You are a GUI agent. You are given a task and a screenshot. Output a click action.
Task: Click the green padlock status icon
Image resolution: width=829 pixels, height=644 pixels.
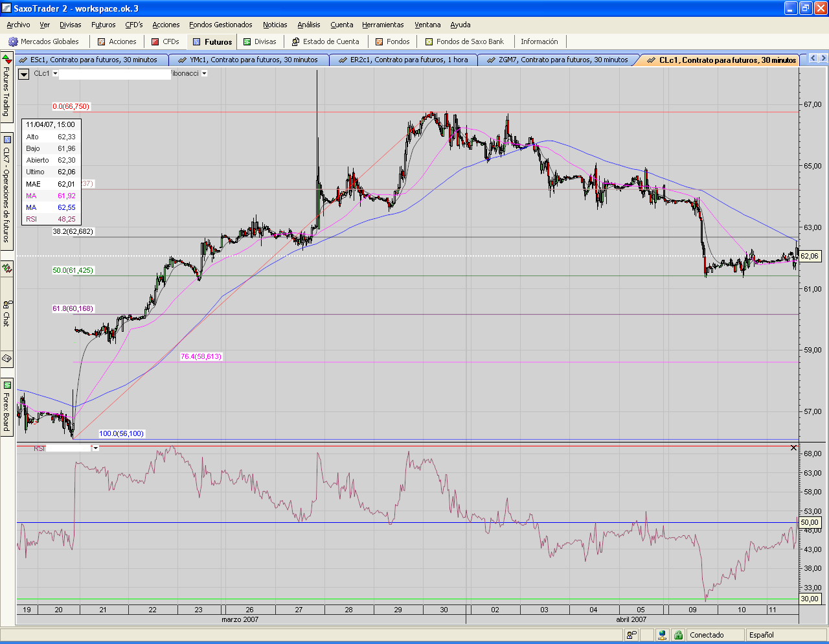[x=678, y=636]
